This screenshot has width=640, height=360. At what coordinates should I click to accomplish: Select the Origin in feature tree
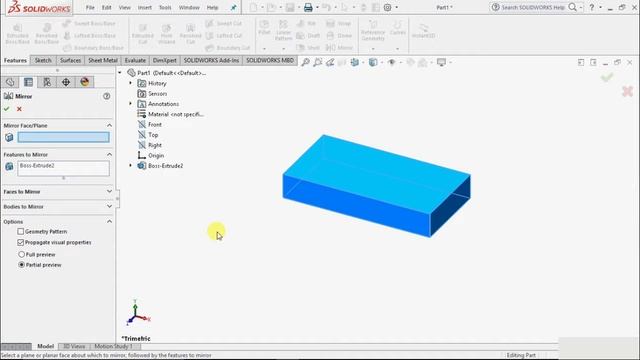[156, 156]
